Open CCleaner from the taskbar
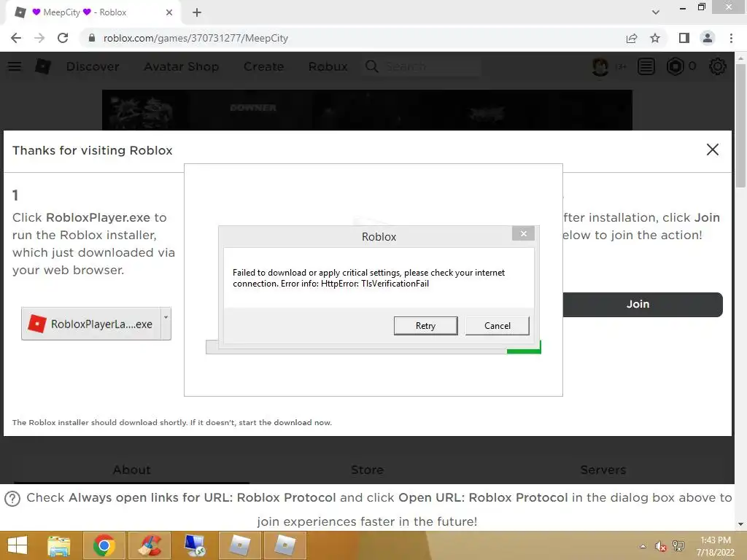Screen dimensions: 747x560 [x=150, y=545]
